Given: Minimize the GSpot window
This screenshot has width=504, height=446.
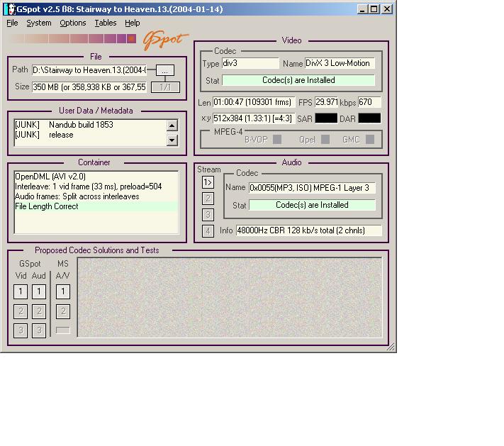Looking at the screenshot, I should (362, 9).
